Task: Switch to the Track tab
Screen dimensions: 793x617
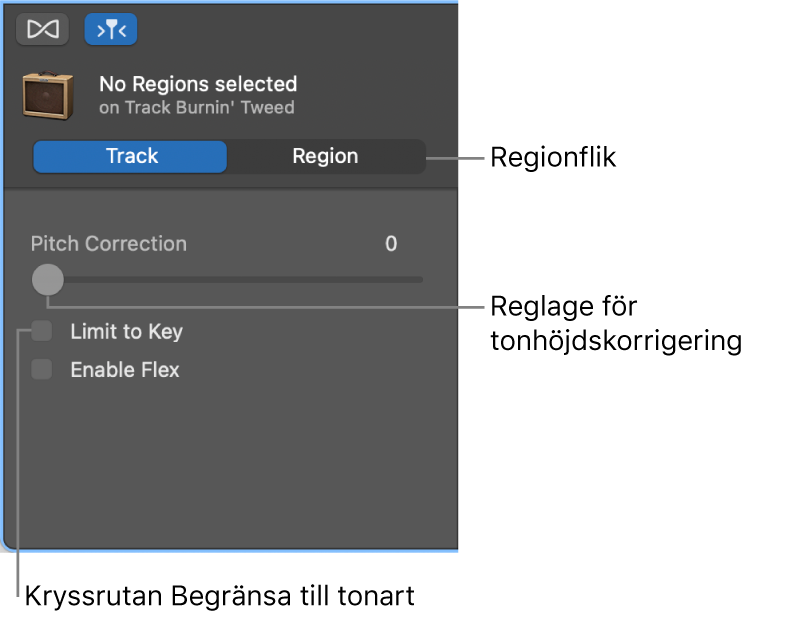Action: [131, 157]
